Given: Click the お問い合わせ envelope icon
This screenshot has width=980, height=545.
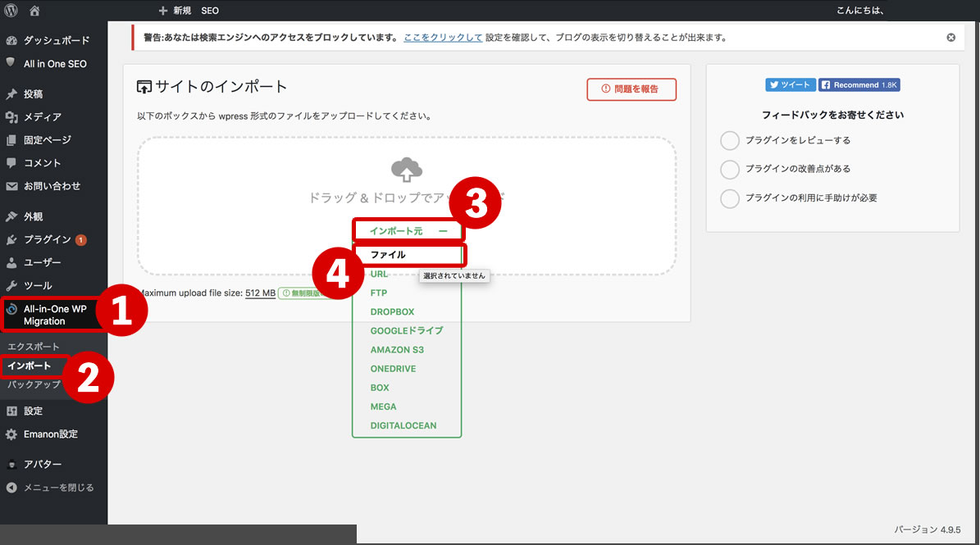Looking at the screenshot, I should click(11, 186).
